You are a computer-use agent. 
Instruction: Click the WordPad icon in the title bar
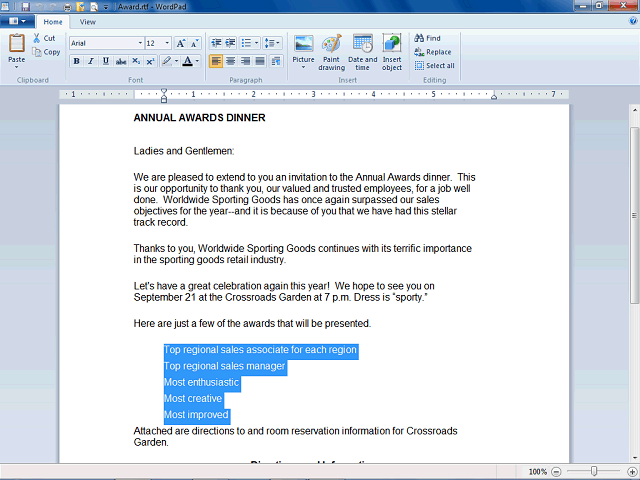6,6
